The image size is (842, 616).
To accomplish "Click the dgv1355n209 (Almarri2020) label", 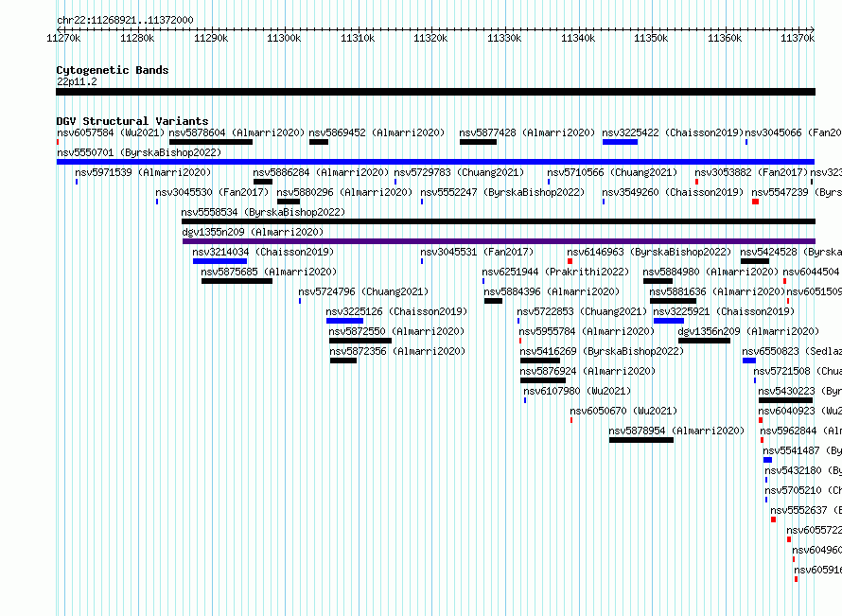I will [253, 232].
